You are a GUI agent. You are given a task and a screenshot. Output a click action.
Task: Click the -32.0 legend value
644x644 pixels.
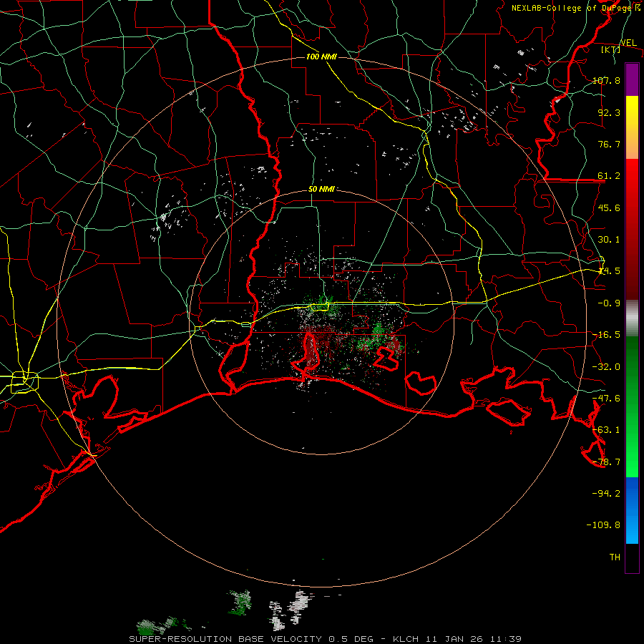click(x=606, y=367)
